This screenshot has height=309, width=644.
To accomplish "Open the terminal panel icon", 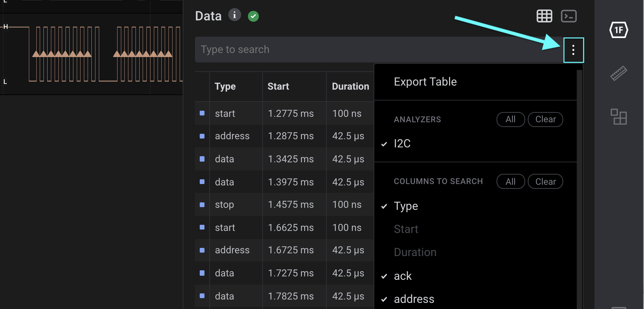I will (569, 16).
